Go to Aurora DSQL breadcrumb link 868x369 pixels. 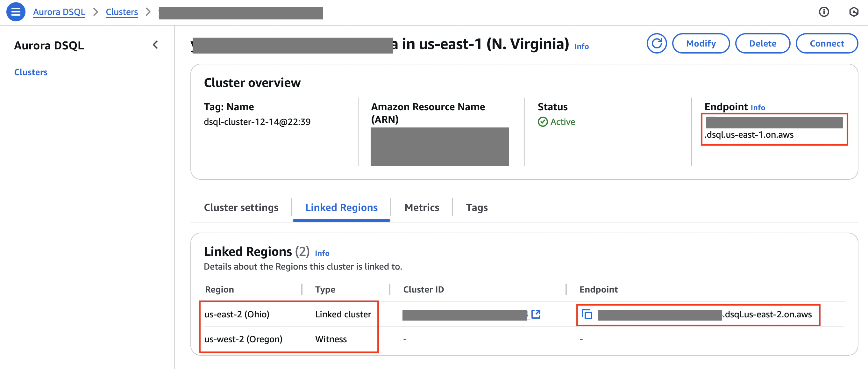[x=59, y=12]
